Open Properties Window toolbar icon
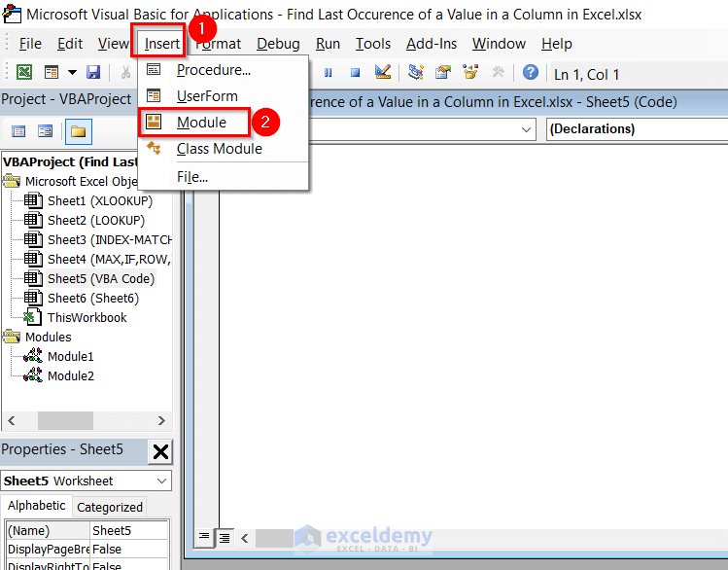Image resolution: width=728 pixels, height=570 pixels. [x=443, y=72]
